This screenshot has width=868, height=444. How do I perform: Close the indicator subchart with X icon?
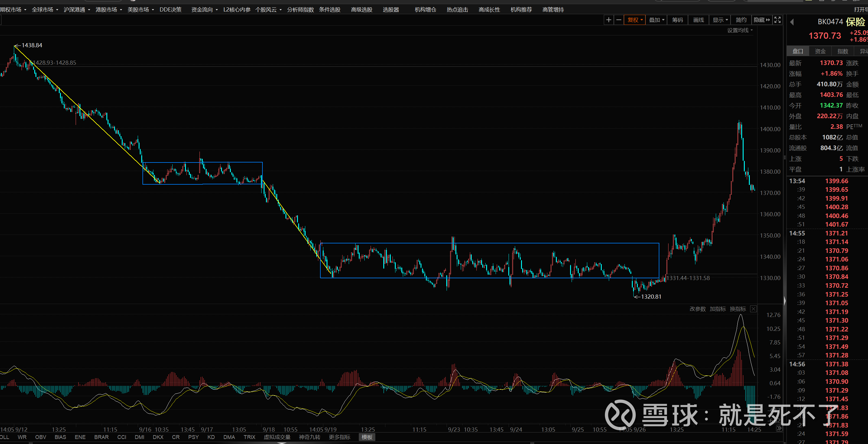753,309
